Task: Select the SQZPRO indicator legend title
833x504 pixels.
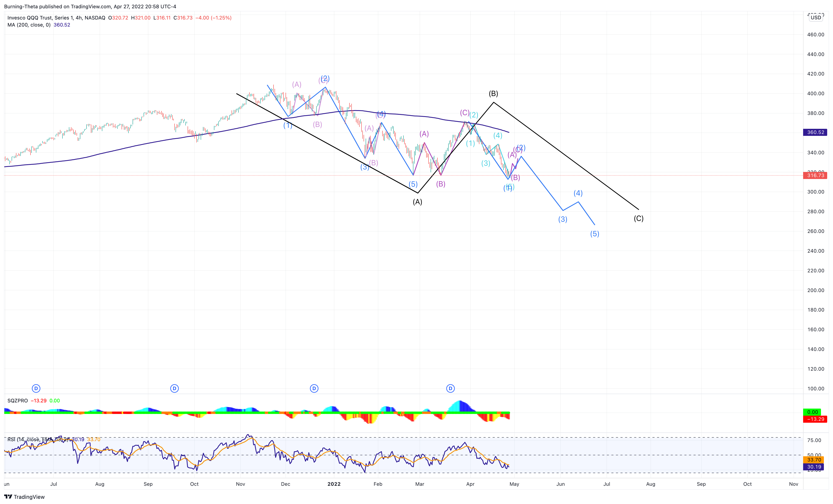Action: click(x=18, y=401)
